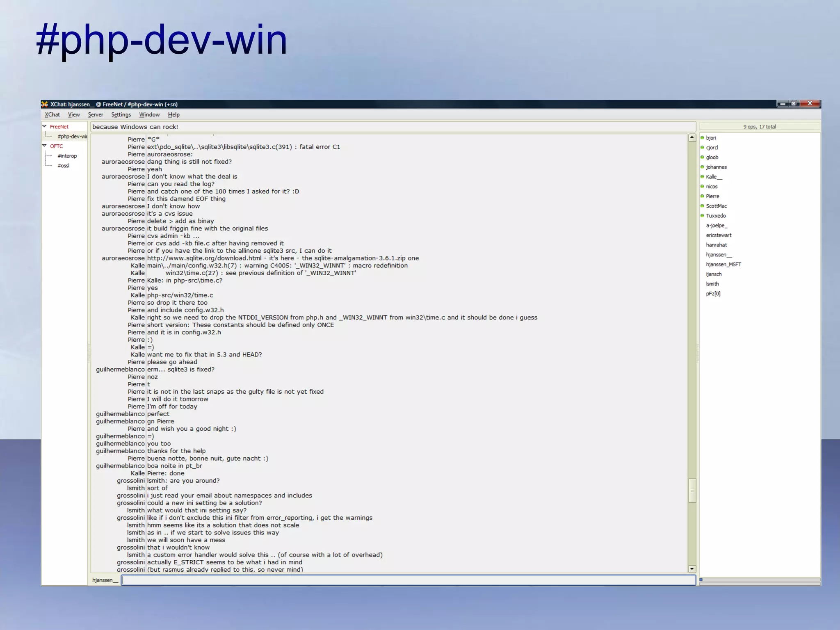
Task: Select user a-joelpe_
Action: point(717,226)
